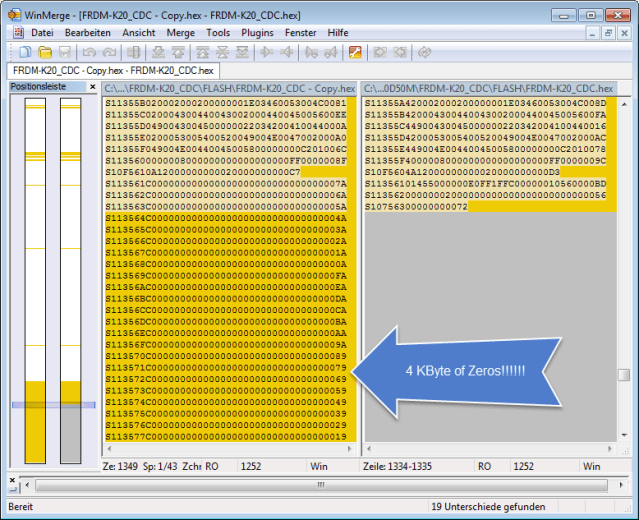Go to next difference icon

(160, 51)
